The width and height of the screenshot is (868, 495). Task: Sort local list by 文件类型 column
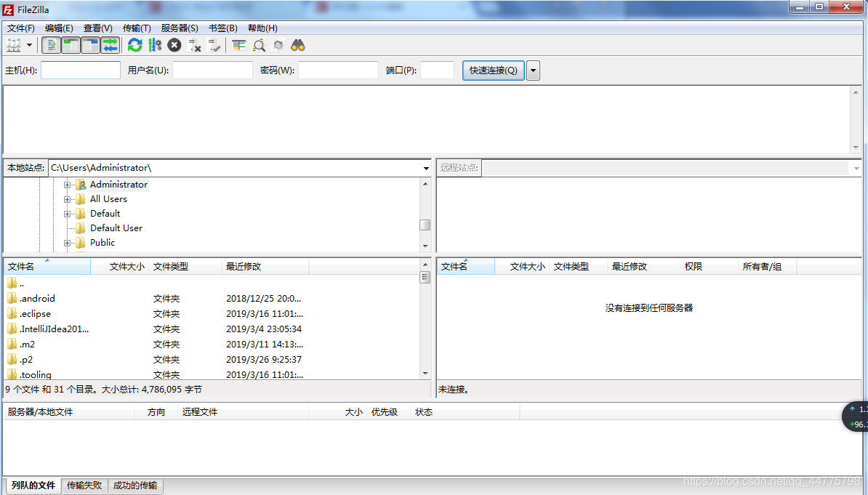pos(185,267)
